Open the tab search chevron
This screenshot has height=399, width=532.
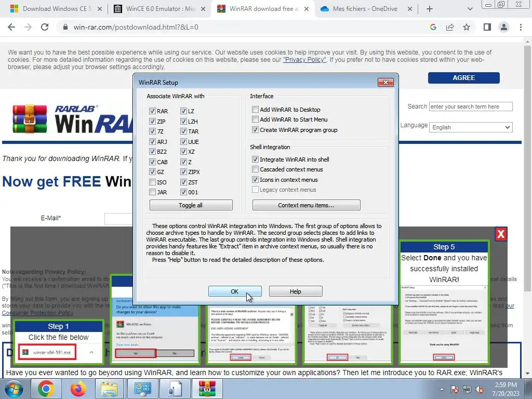coord(470,9)
